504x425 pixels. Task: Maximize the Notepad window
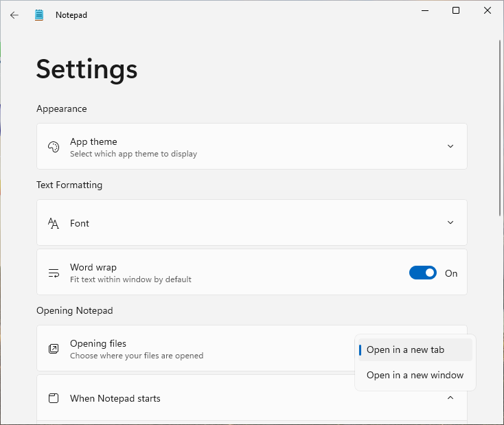456,10
